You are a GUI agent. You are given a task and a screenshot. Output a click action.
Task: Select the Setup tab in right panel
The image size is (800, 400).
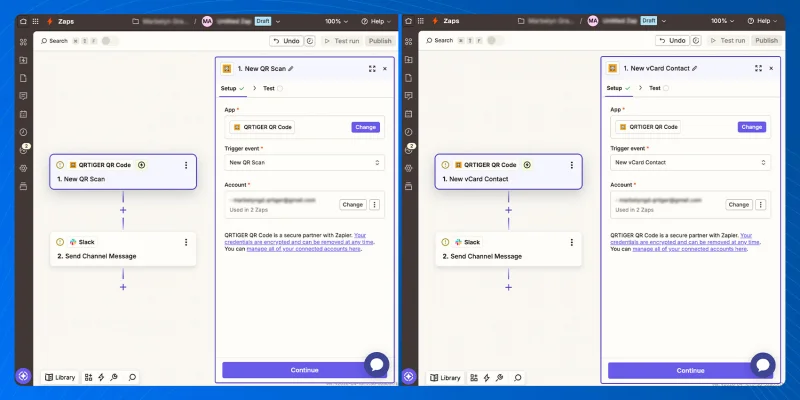(x=618, y=88)
